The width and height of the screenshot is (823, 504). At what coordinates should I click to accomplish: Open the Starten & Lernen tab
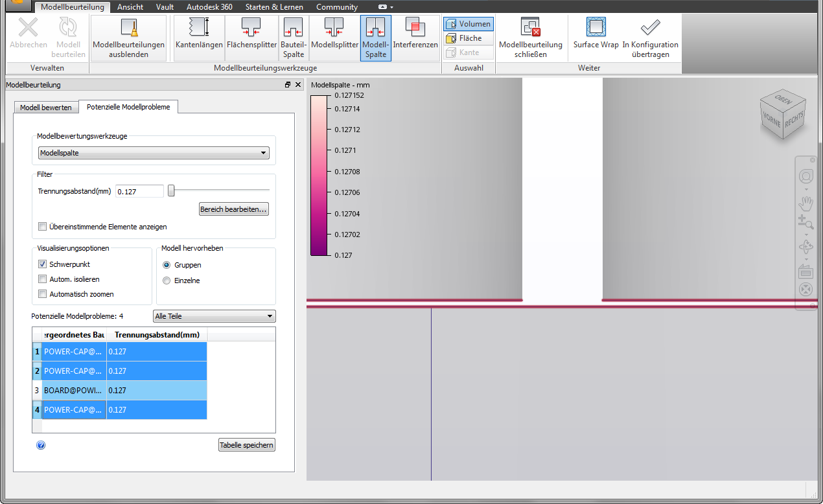(x=274, y=7)
